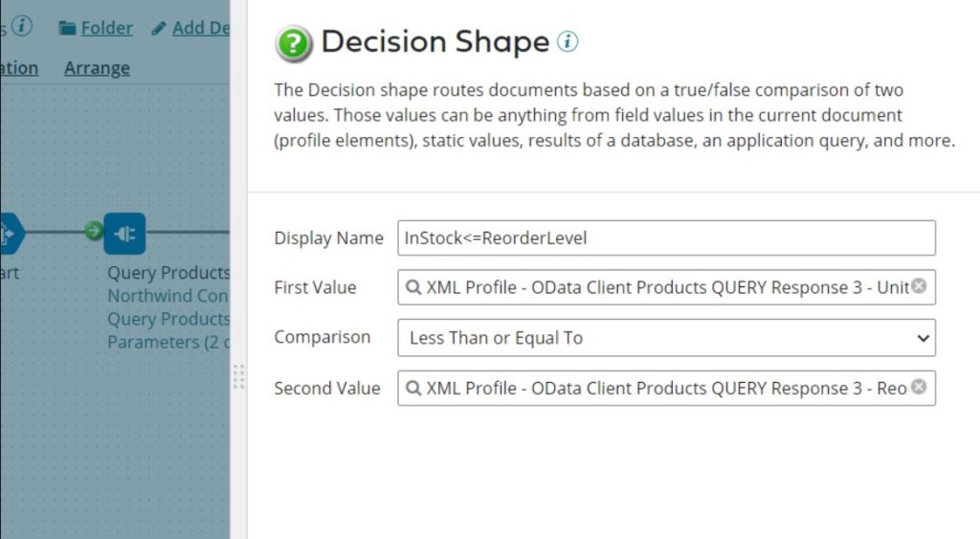The width and height of the screenshot is (980, 539).
Task: Click the magnifier icon in First Value
Action: click(x=413, y=287)
